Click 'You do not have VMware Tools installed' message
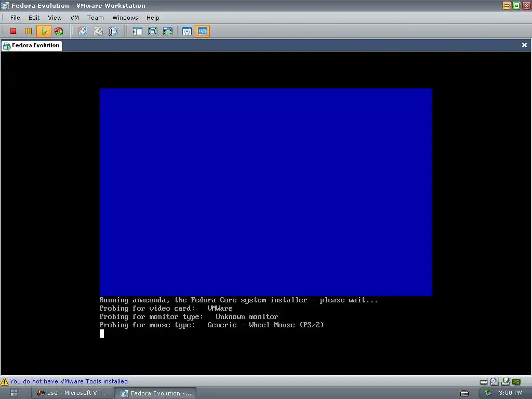The image size is (532, 399). coord(70,381)
